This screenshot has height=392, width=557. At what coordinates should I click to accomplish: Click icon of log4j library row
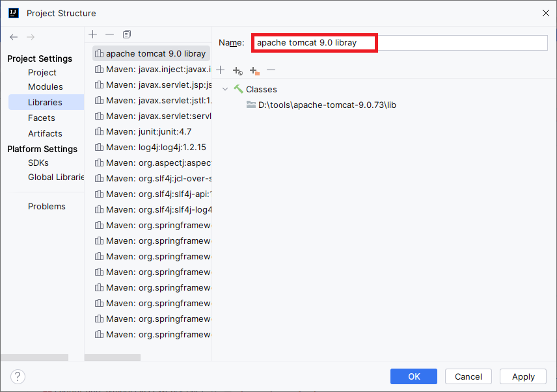click(x=99, y=147)
